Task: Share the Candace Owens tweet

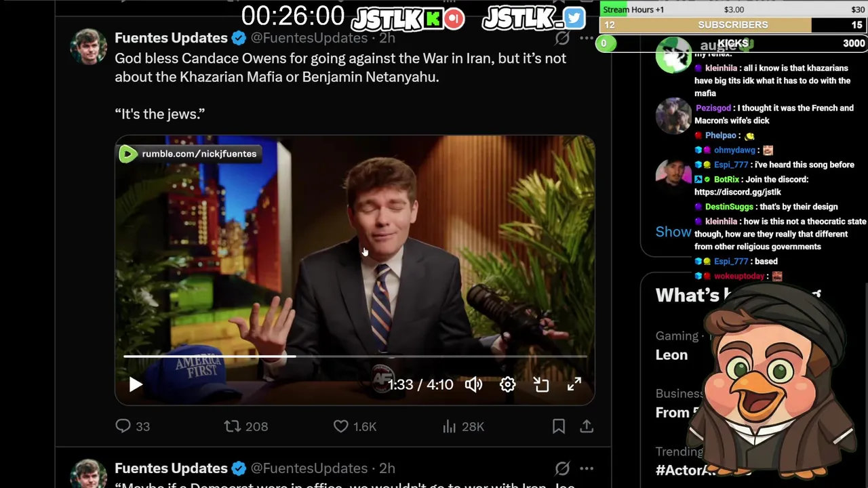Action: pyautogui.click(x=587, y=426)
